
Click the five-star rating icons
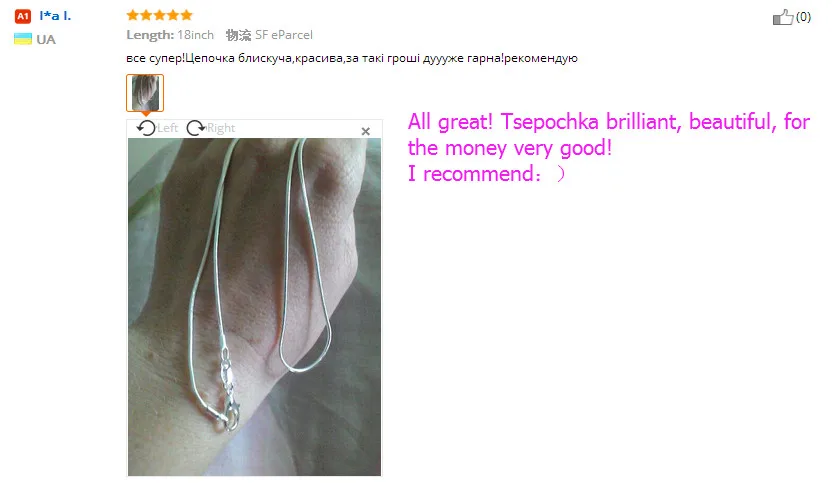tap(159, 15)
